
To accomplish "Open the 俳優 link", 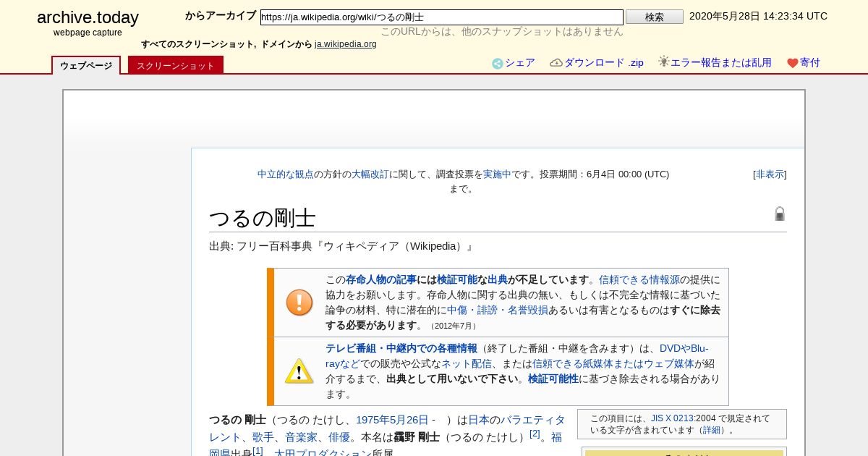I will pyautogui.click(x=339, y=437).
